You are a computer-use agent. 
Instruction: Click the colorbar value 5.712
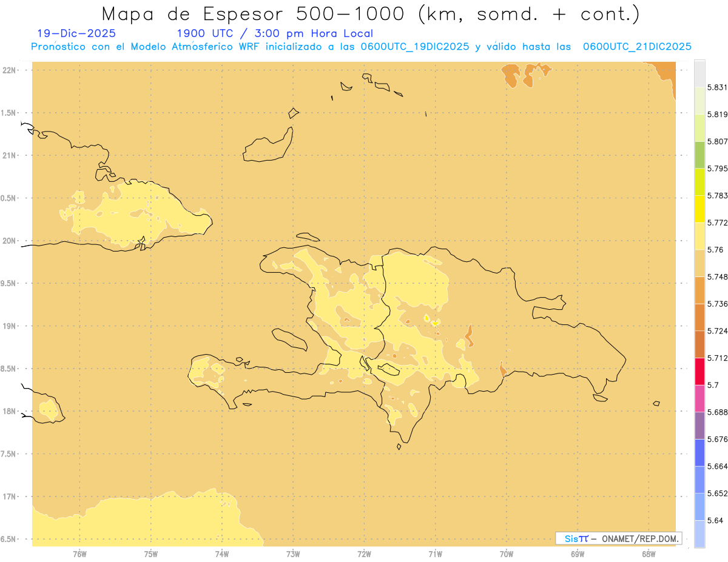coord(717,358)
